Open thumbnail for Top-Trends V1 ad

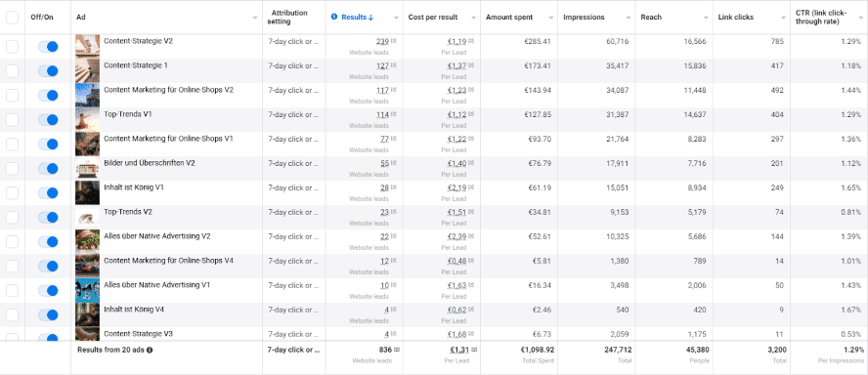(87, 119)
